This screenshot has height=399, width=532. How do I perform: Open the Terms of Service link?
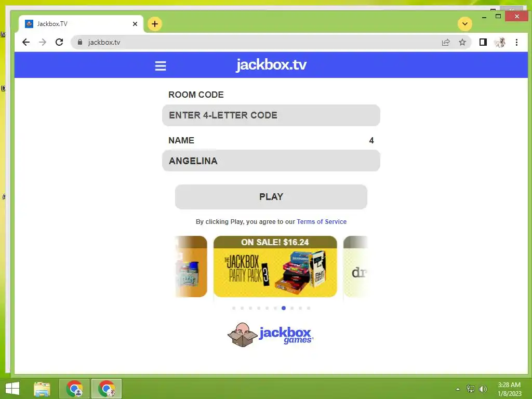point(322,221)
